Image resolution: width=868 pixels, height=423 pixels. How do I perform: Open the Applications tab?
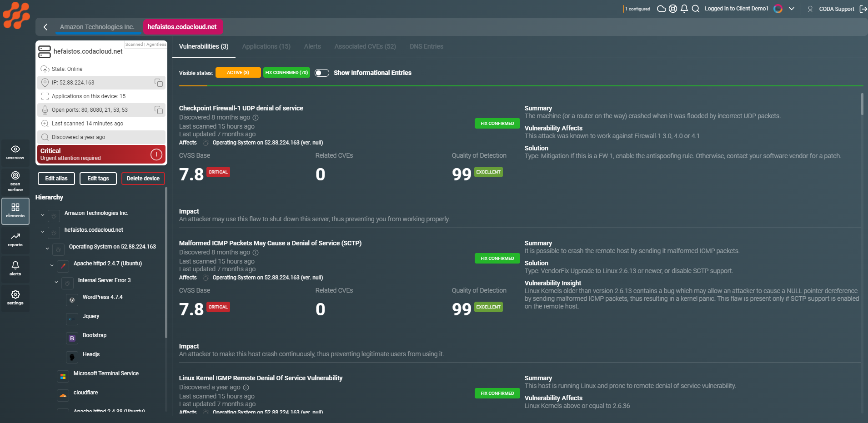[266, 46]
